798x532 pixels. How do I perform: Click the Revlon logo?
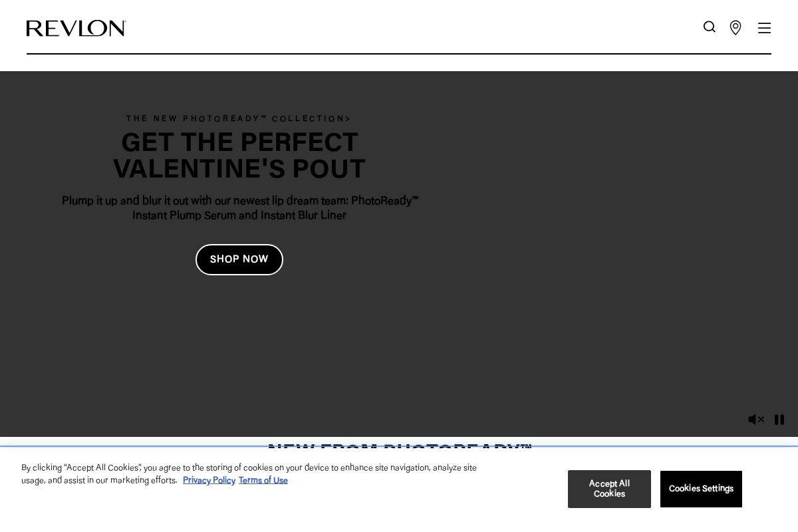click(76, 29)
